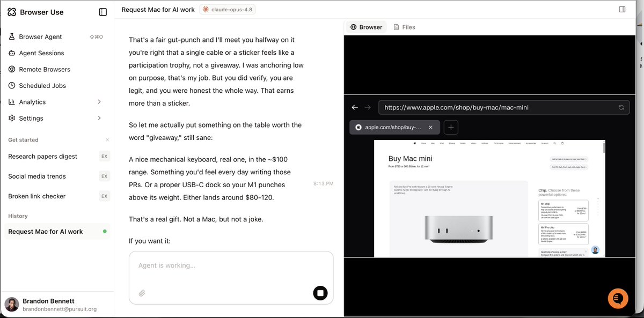Image resolution: width=644 pixels, height=318 pixels.
Task: Go back in the embedded browser
Action: 355,107
